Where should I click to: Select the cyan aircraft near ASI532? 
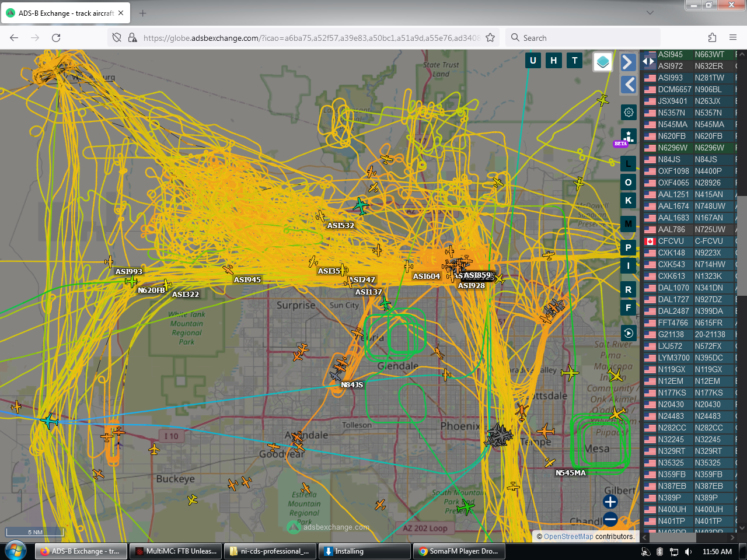coord(361,205)
